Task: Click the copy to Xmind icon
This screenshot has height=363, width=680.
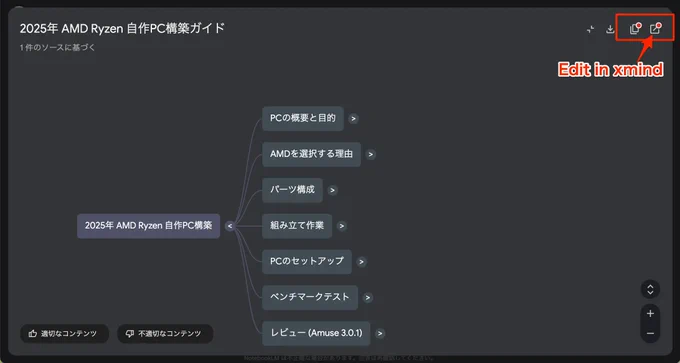Action: (x=635, y=29)
